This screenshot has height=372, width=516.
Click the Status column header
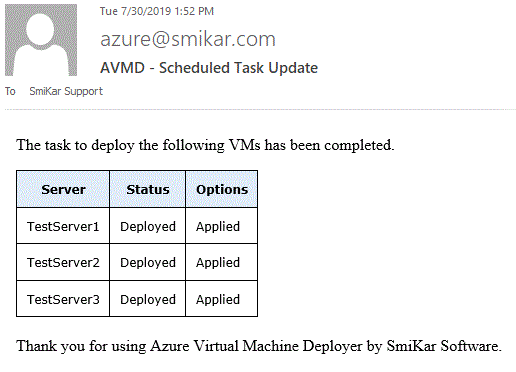point(148,189)
